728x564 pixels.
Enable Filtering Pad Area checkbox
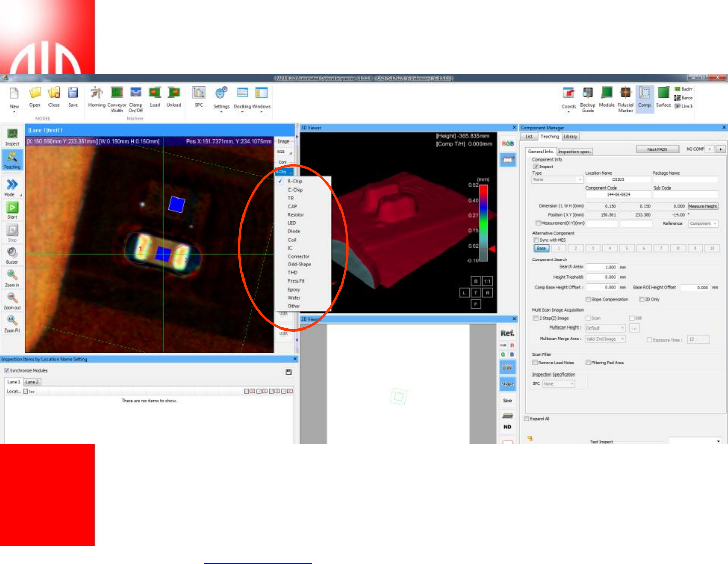click(x=588, y=362)
